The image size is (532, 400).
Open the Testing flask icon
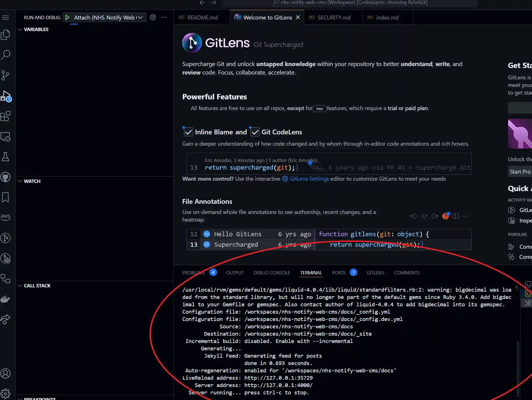[x=6, y=157]
